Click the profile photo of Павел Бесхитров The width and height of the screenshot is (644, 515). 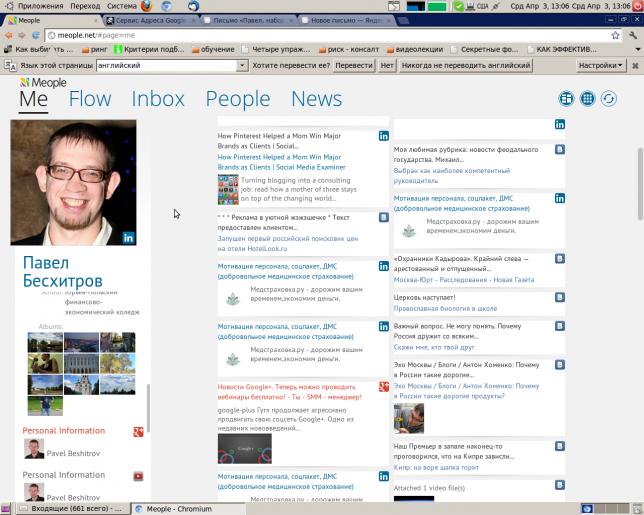click(74, 182)
